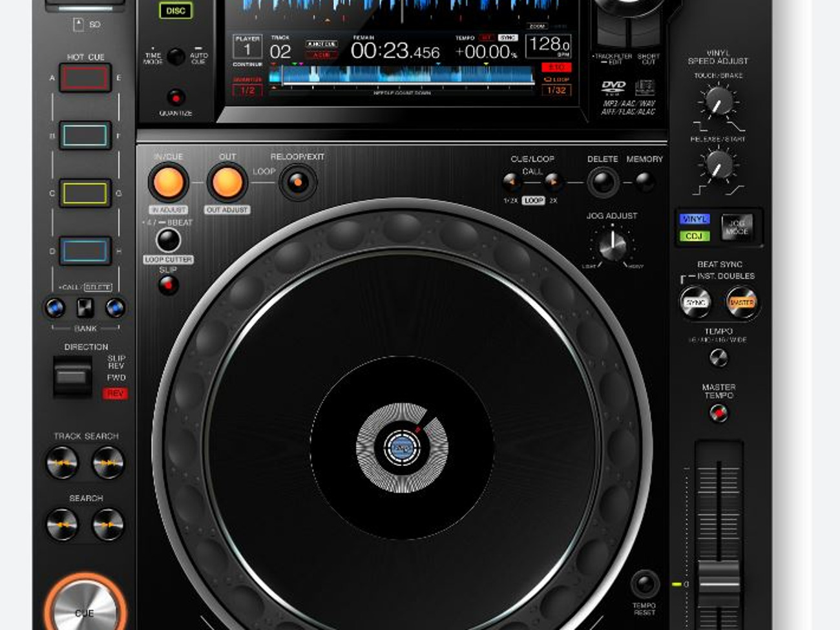Flip the DIRECTION lever switch
Screen dimensions: 840x630
72,376
